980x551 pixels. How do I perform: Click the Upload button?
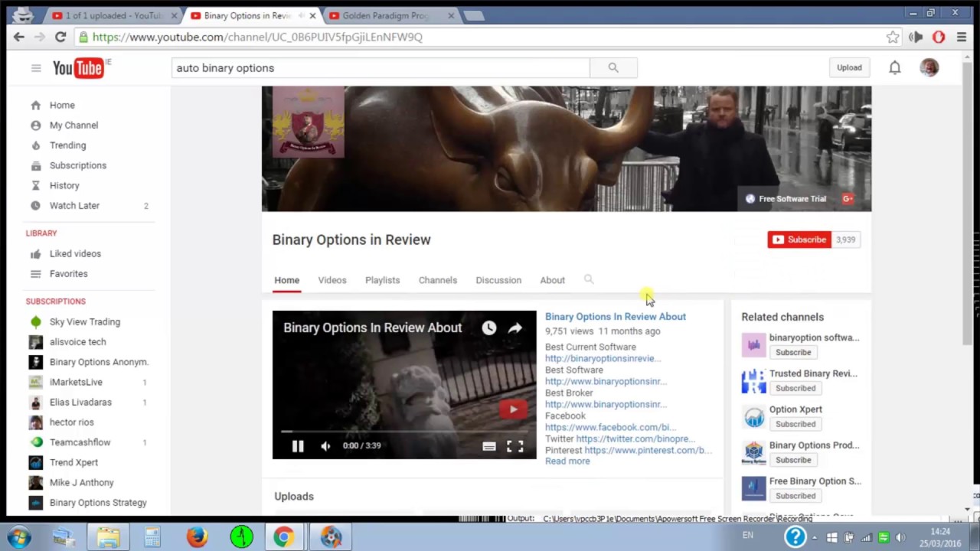[849, 67]
